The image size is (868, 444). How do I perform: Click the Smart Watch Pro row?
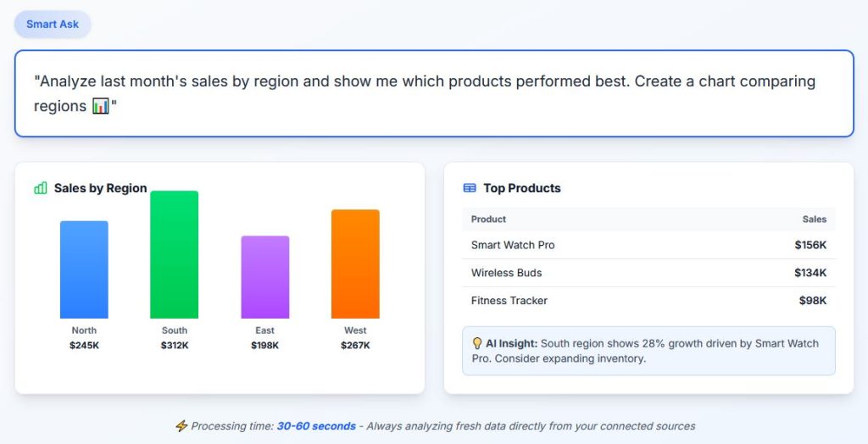648,245
